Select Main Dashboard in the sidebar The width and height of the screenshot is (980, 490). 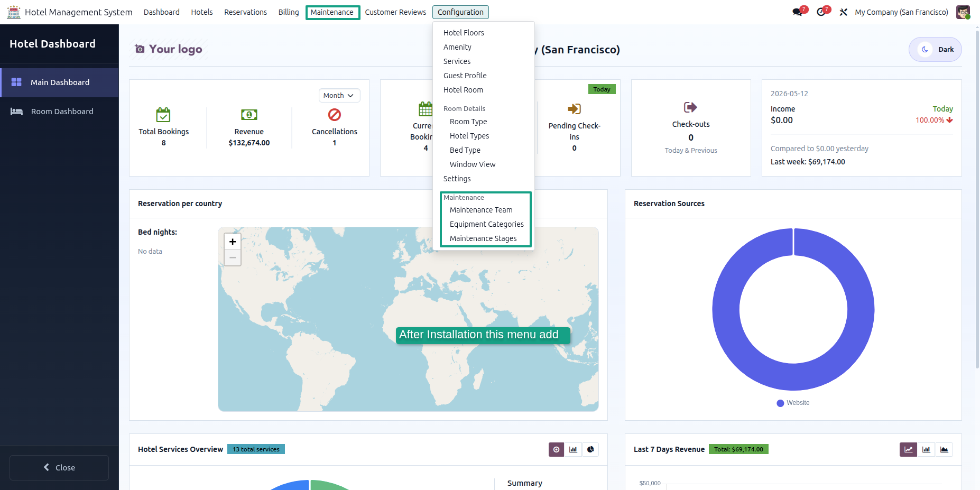point(59,82)
